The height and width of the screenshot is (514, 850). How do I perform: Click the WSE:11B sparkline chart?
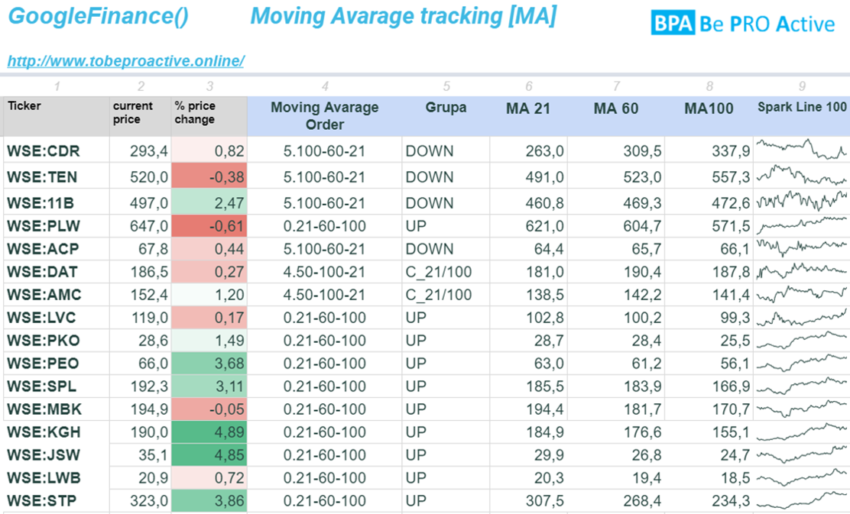tap(802, 202)
